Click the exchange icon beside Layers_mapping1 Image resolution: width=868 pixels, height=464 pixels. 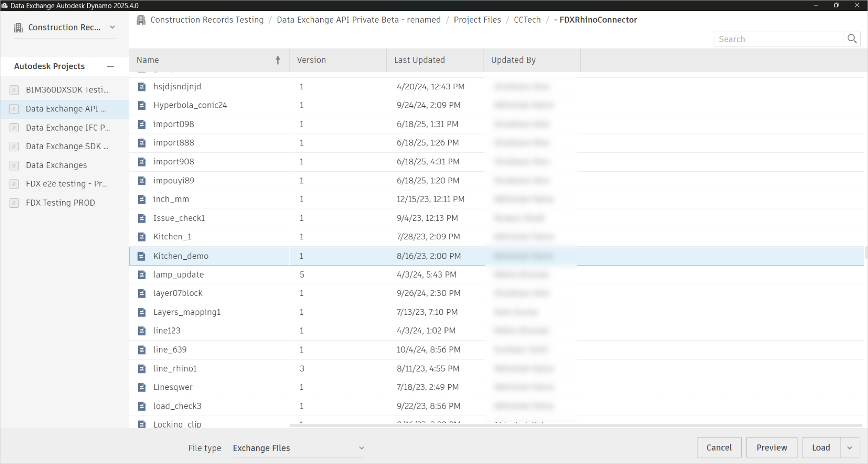coord(141,312)
